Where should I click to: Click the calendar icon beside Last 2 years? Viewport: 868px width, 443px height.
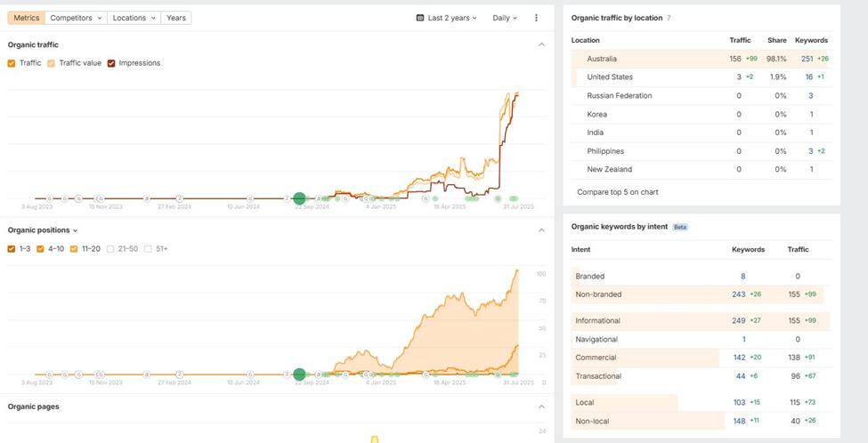420,18
